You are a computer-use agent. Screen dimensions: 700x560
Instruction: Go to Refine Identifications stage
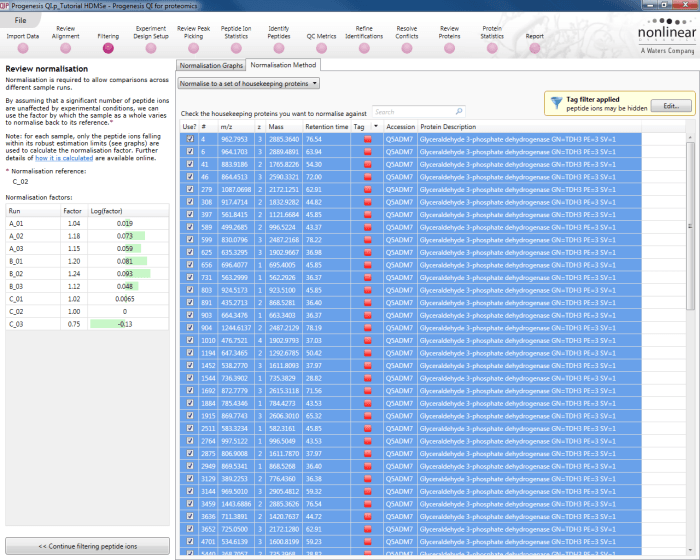tap(364, 48)
